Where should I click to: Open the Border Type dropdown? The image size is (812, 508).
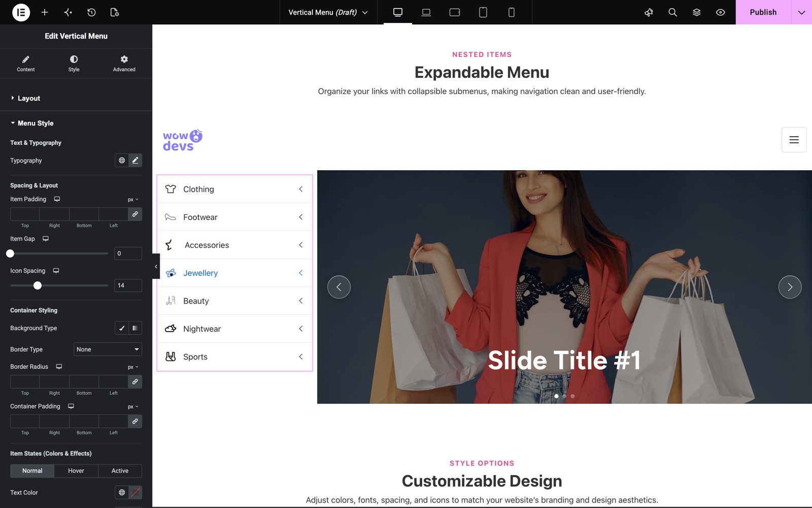108,350
